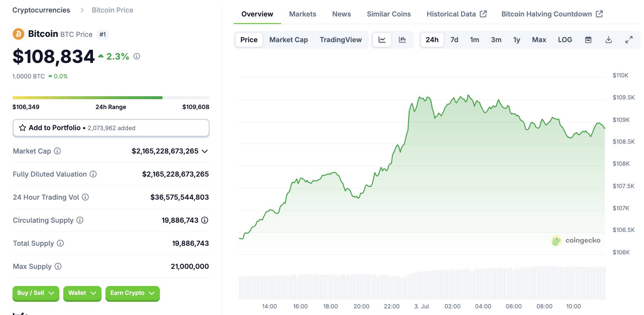Expand chart to fullscreen icon
Screen dimensions: 644x315
[x=629, y=40]
